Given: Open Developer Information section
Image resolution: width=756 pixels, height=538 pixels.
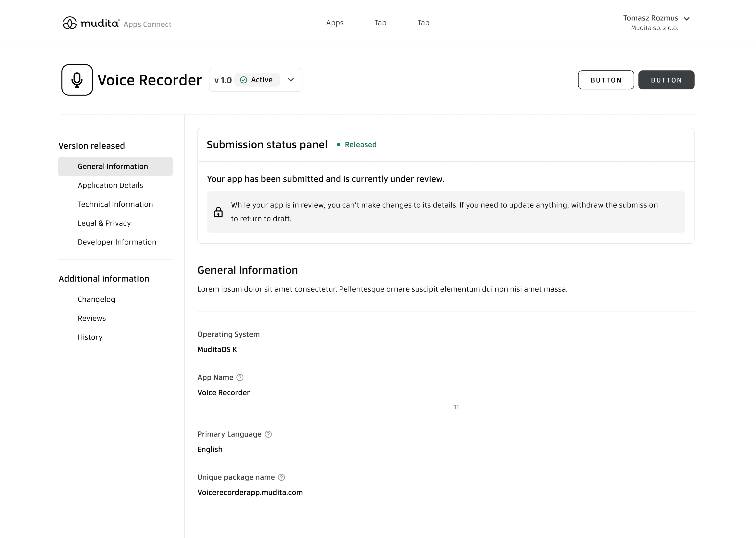Looking at the screenshot, I should pyautogui.click(x=117, y=242).
